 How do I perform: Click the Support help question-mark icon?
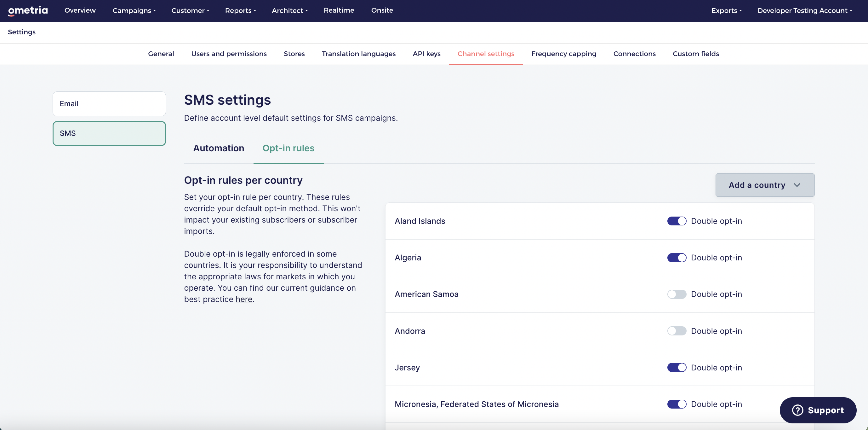click(x=797, y=410)
